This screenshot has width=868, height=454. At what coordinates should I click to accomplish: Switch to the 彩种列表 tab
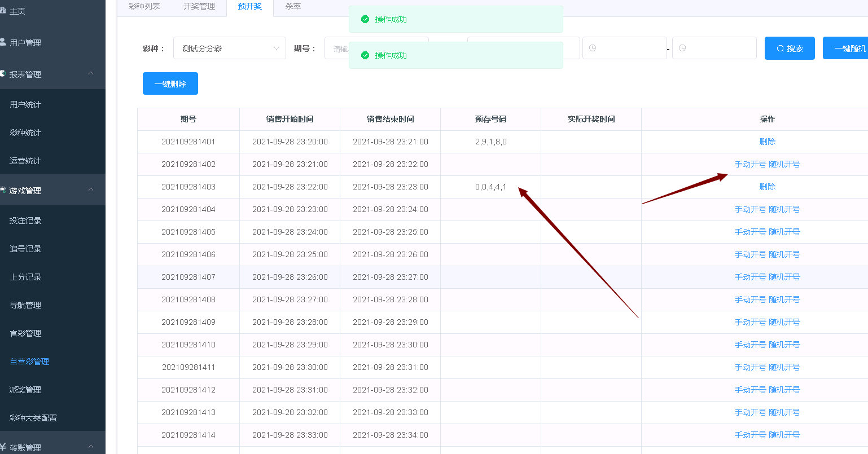pos(144,7)
